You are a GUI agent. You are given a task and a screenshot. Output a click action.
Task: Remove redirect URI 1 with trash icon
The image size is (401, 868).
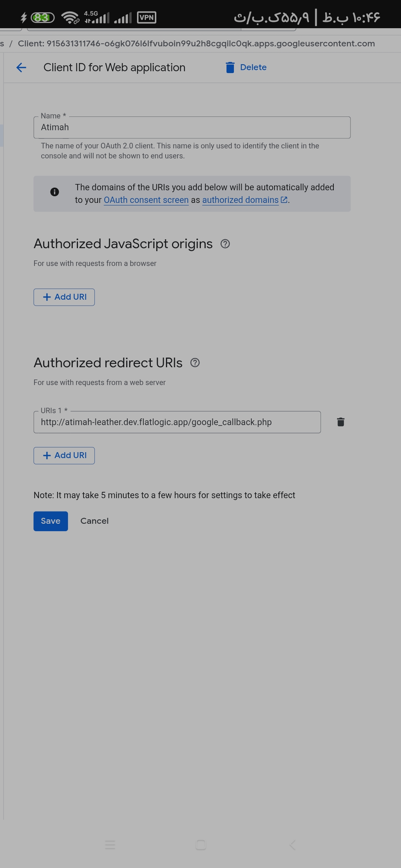pos(340,422)
